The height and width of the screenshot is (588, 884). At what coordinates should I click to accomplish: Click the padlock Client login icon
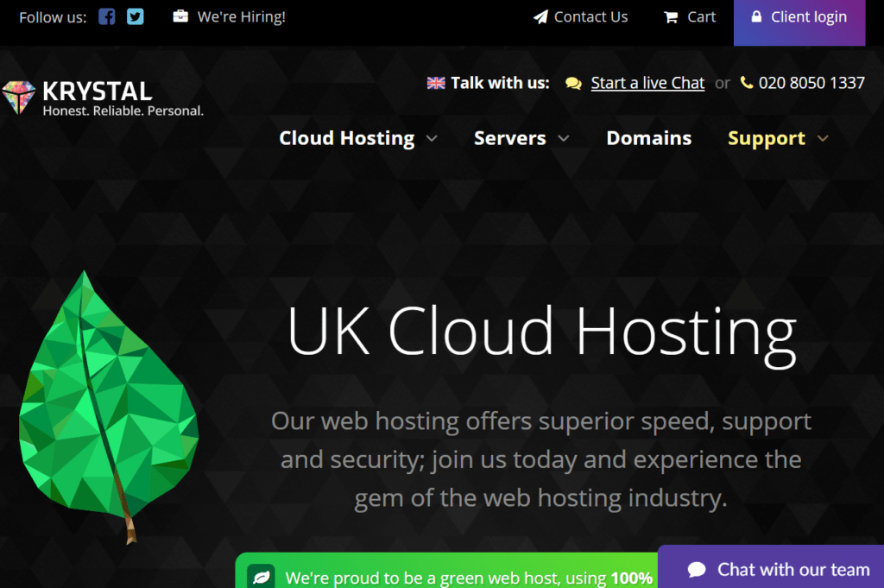click(x=756, y=17)
